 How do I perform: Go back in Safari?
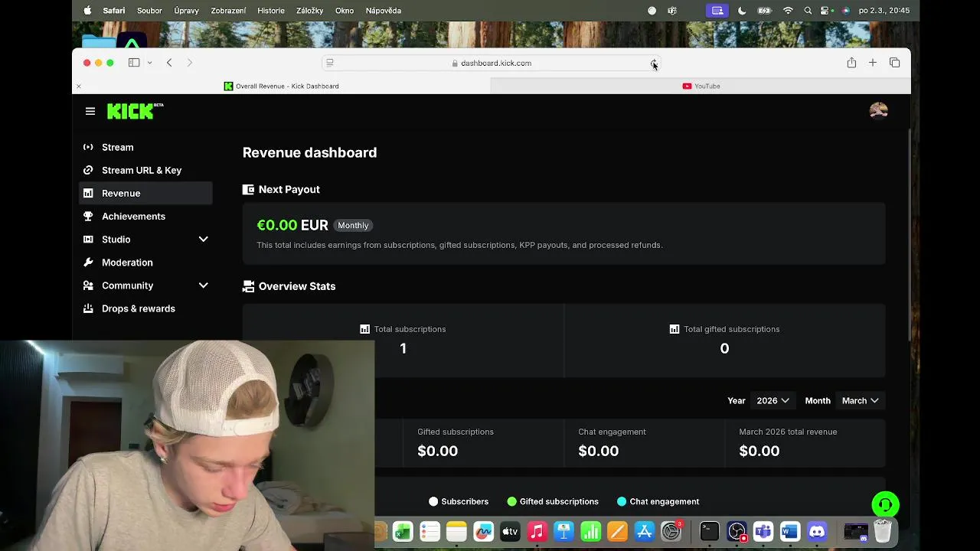[169, 63]
